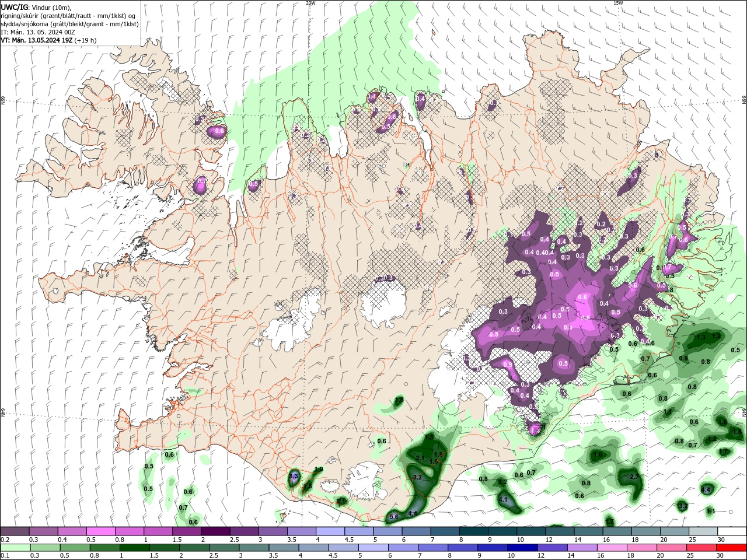This screenshot has height=560, width=747.
Task: Click the '5.6' rainfall value on the south coast
Action: click(394, 517)
